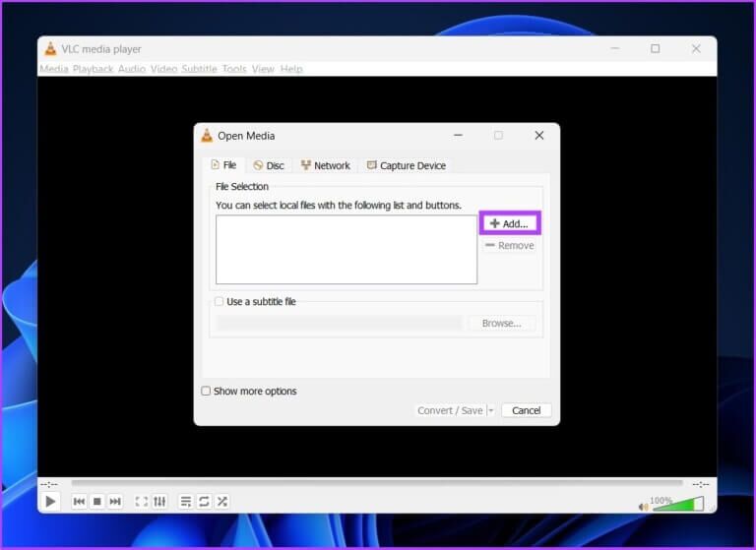Open the Playback menu
The image size is (756, 550).
pyautogui.click(x=93, y=69)
